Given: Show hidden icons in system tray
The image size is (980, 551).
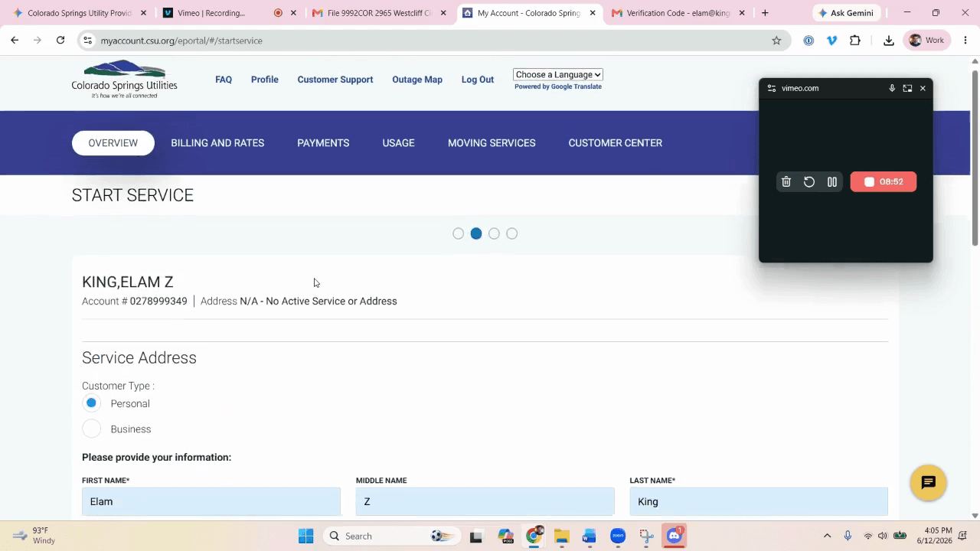Looking at the screenshot, I should click(x=827, y=536).
